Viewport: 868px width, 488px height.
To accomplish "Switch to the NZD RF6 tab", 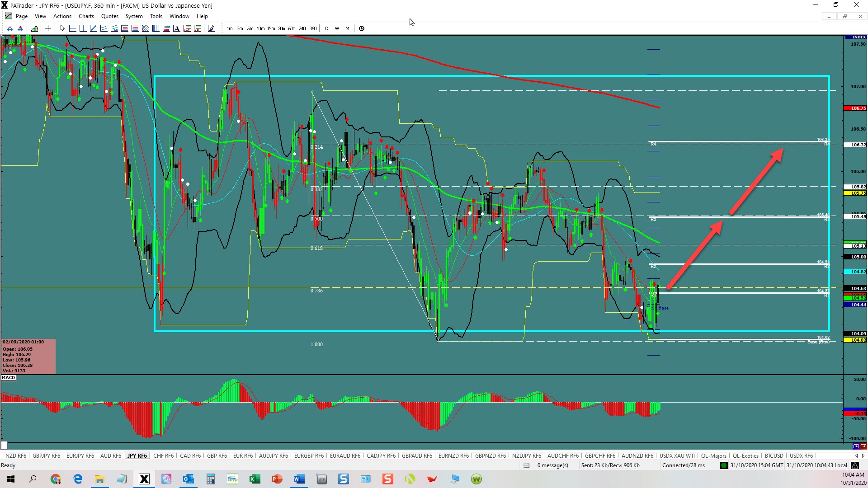I will (x=16, y=455).
